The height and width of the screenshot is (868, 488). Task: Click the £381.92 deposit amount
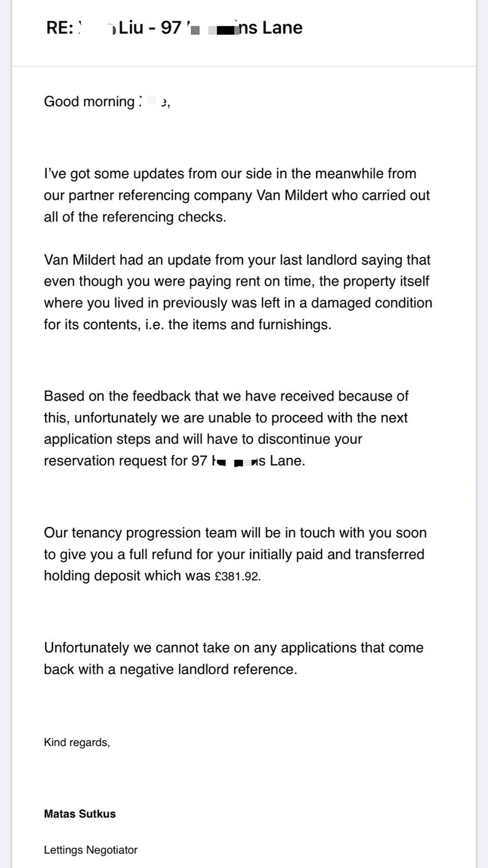coord(237,577)
